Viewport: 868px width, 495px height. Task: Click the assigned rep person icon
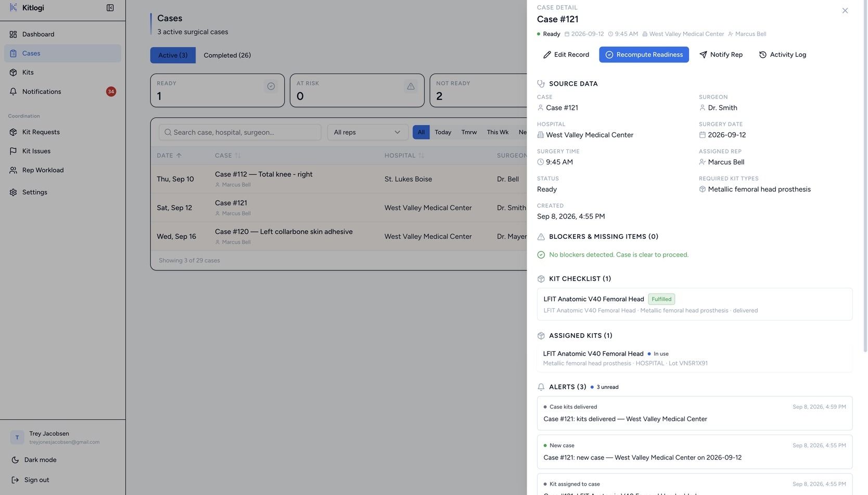click(x=702, y=162)
